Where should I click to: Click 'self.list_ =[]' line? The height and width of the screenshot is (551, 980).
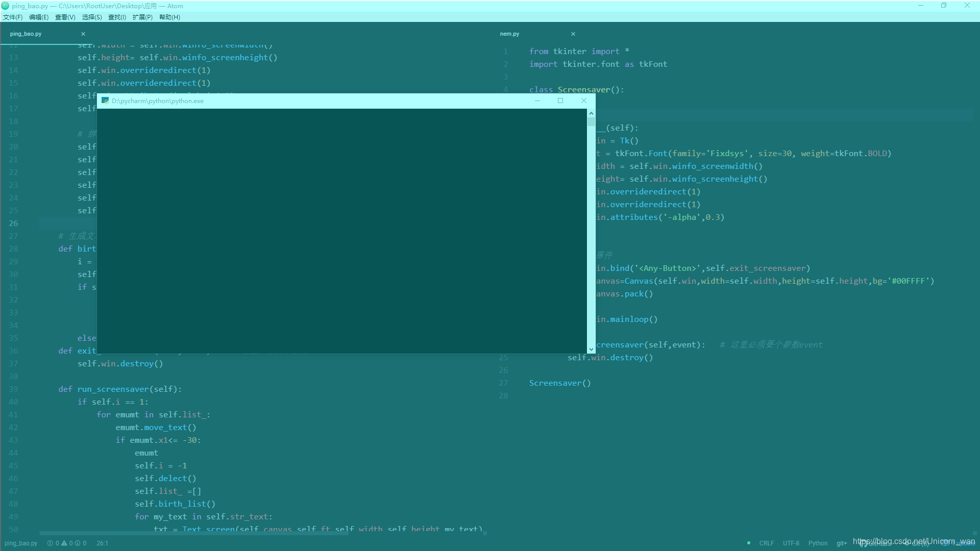[168, 491]
